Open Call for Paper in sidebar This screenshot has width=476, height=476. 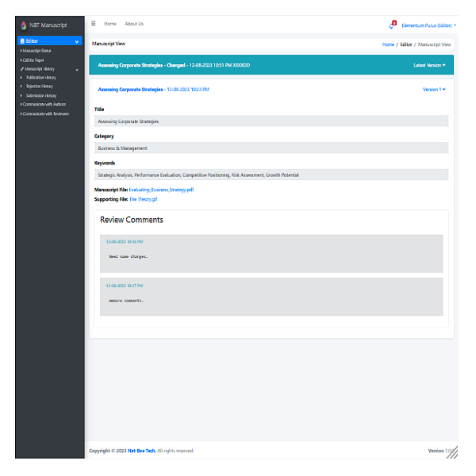pyautogui.click(x=33, y=60)
